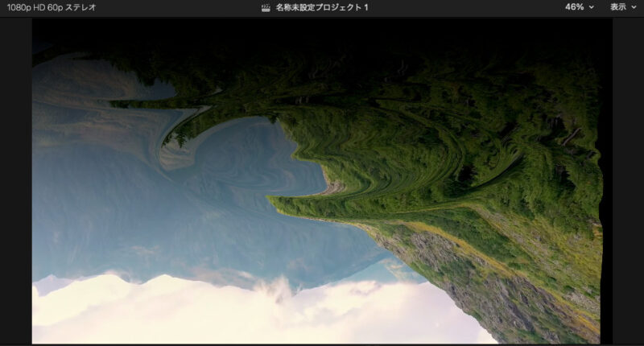
Task: Click the clapperboard project icon
Action: [x=266, y=8]
